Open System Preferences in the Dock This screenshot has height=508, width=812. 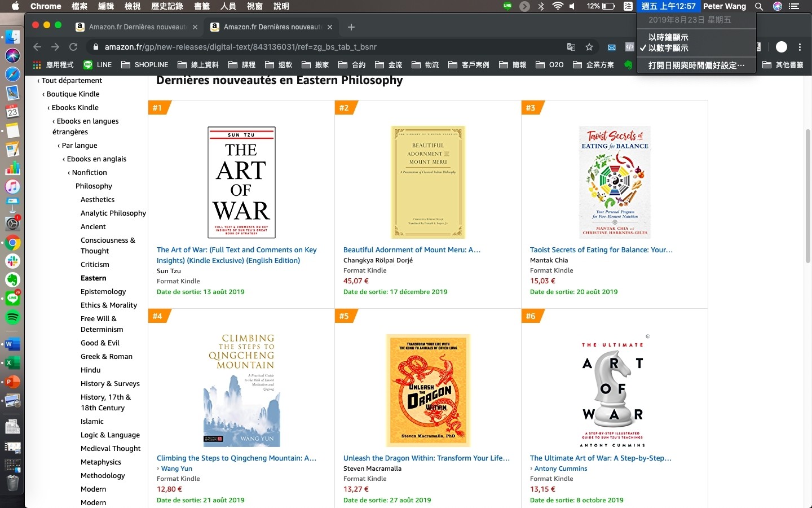[x=12, y=224]
